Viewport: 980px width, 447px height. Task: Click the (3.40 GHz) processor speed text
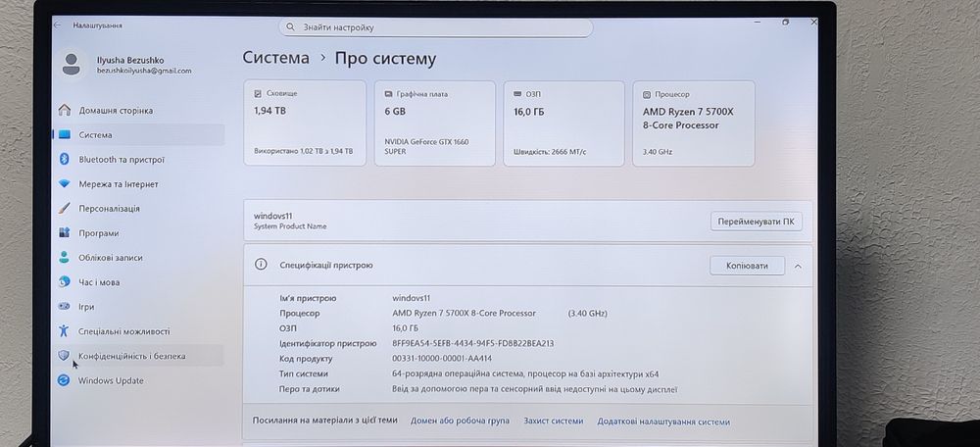point(587,314)
